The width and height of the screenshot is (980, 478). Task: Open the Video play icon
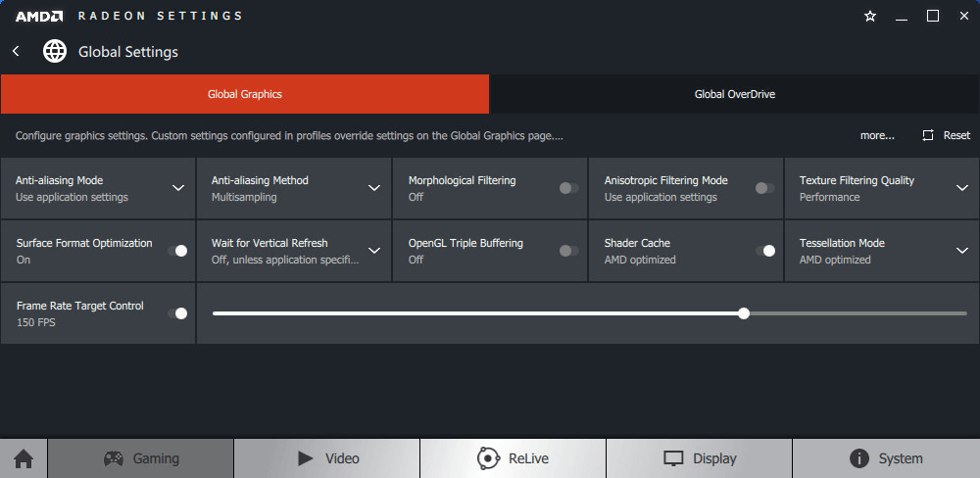click(305, 458)
